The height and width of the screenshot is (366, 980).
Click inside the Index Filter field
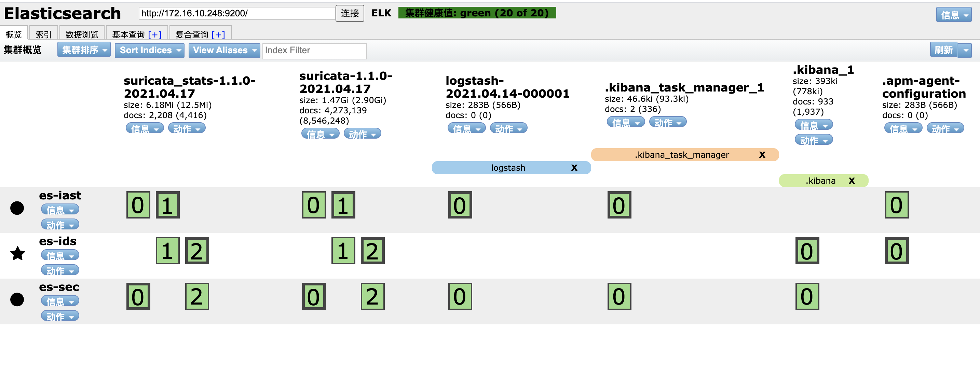click(314, 50)
